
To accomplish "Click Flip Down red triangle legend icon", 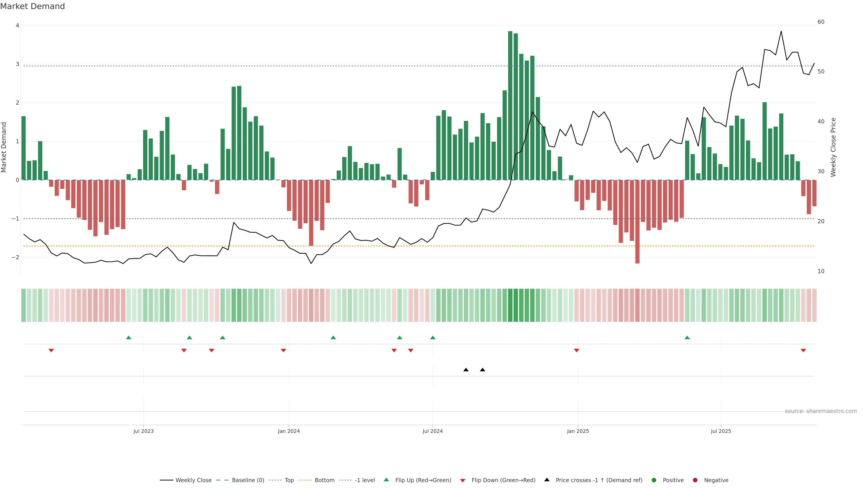I will click(x=463, y=481).
